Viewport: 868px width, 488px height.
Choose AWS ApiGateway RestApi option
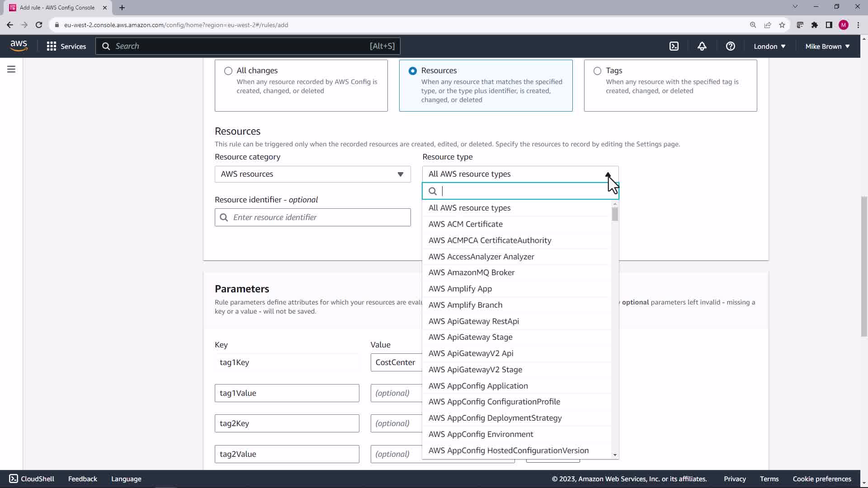click(x=473, y=321)
